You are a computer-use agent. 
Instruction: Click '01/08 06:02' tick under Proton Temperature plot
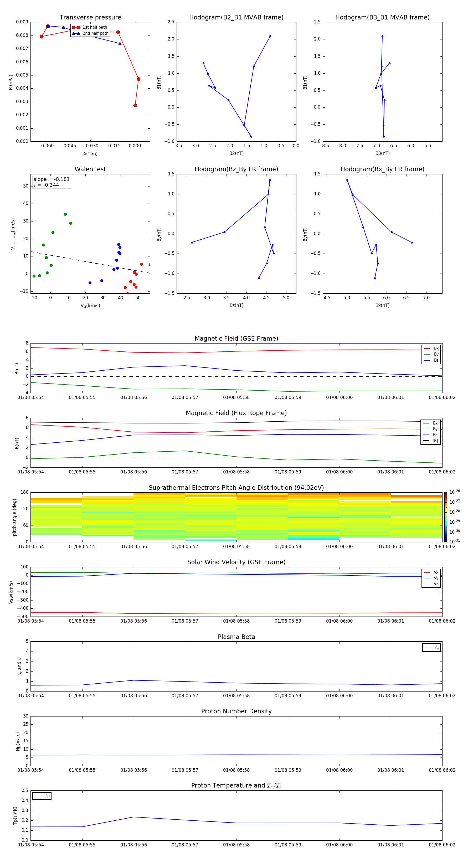pos(442,845)
